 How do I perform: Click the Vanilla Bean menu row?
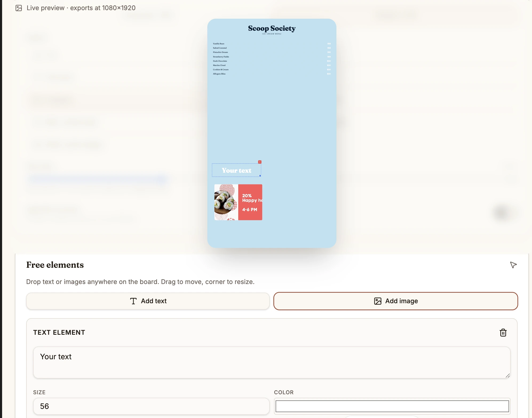pos(272,44)
